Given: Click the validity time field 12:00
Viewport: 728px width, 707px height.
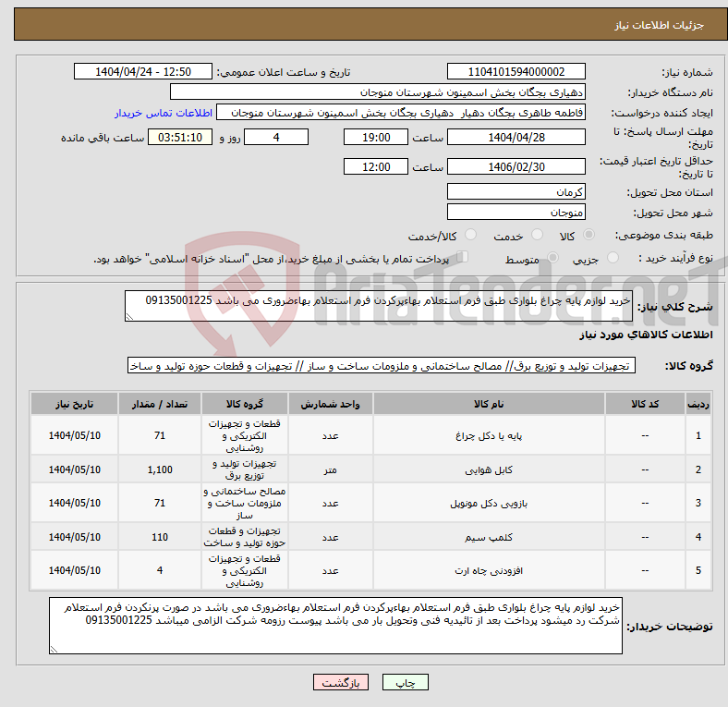Looking at the screenshot, I should pos(376,166).
